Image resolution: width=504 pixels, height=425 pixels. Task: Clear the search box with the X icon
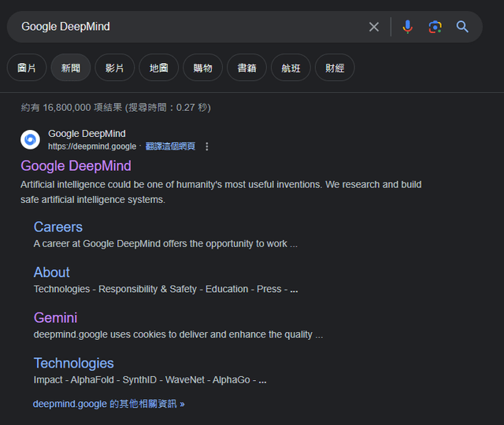[374, 27]
